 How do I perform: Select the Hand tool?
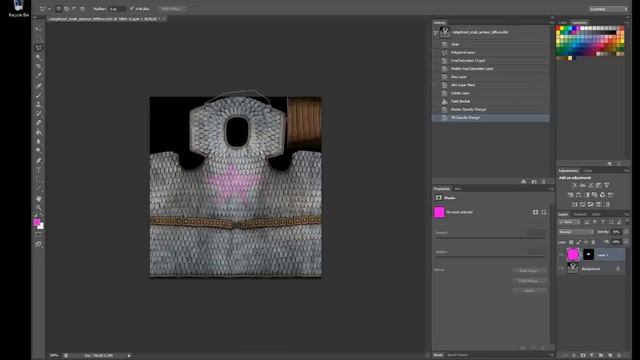38,199
